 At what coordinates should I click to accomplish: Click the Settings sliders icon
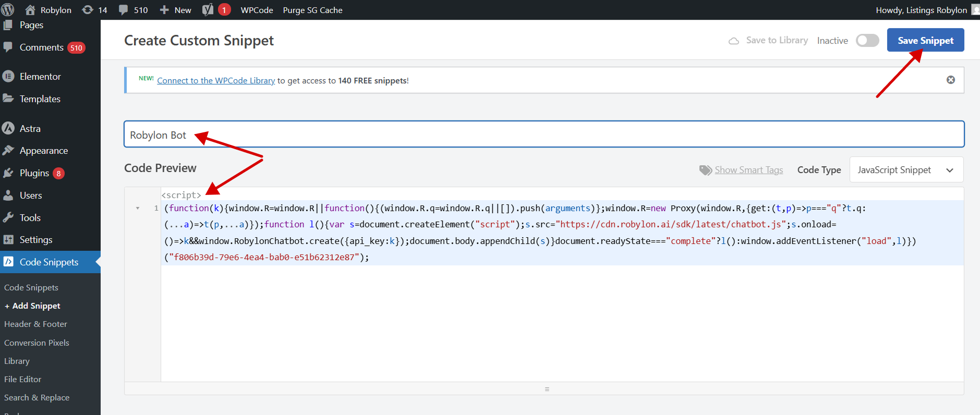(8, 240)
